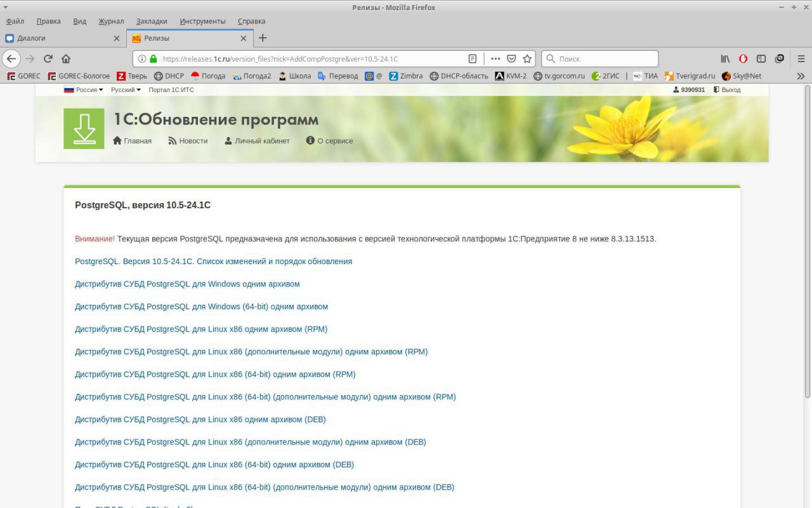Open the Вид menu

point(79,21)
